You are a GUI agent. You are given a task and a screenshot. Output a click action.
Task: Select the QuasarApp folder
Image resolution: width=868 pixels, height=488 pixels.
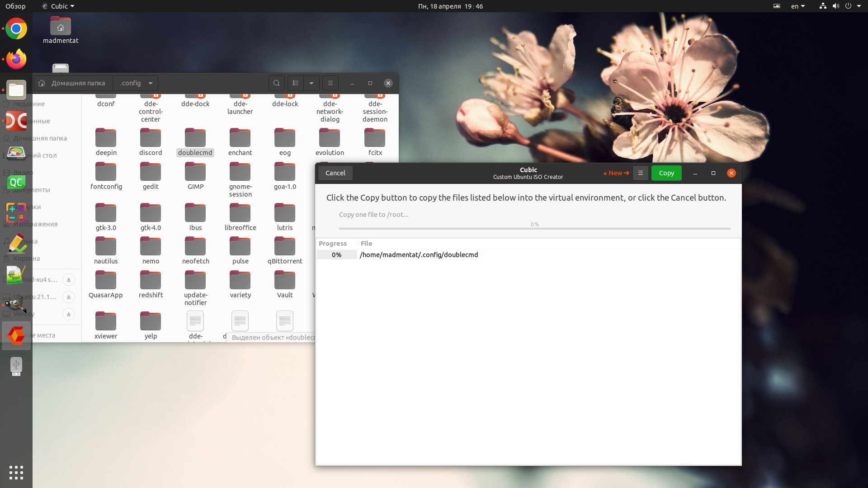pos(106,285)
